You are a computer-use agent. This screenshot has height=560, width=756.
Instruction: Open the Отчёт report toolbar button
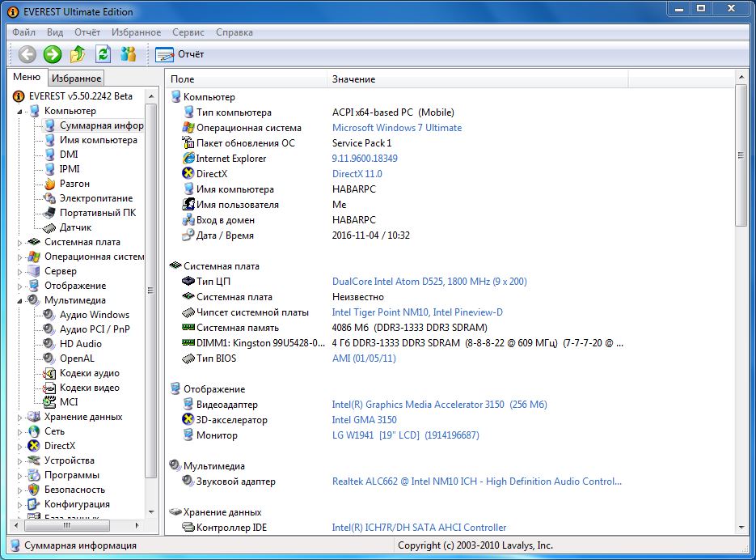point(179,54)
